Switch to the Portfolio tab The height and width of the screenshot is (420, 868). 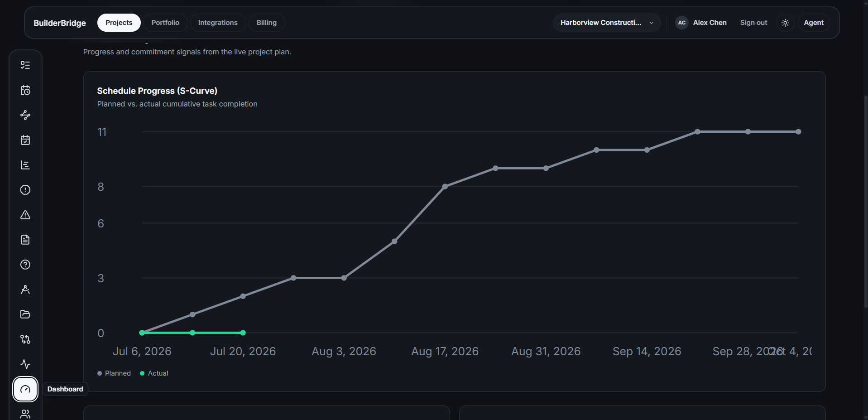(165, 23)
